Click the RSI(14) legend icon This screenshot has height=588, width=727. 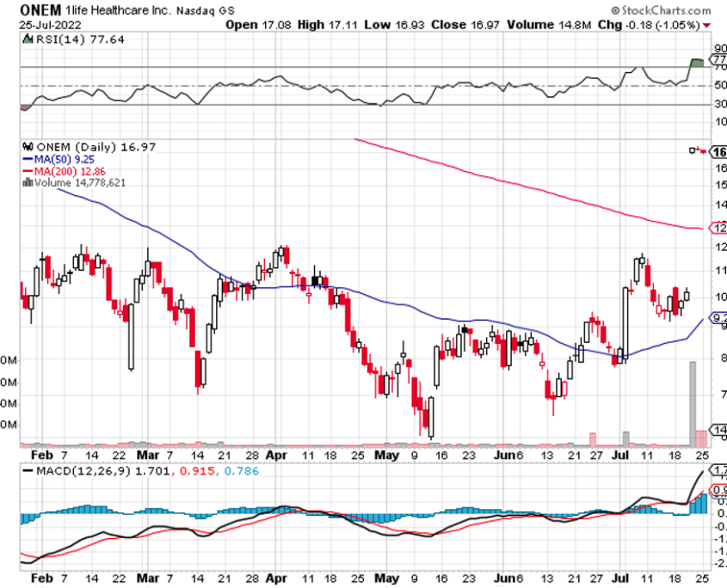[x=26, y=39]
